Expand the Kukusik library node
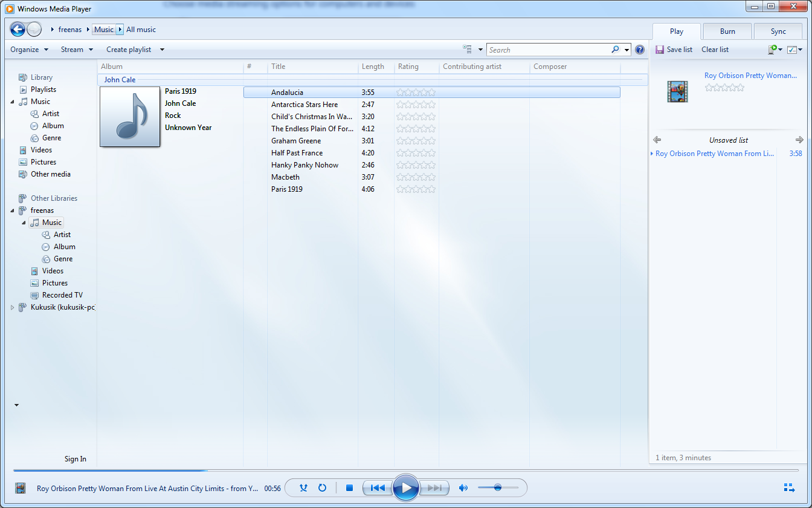 click(x=13, y=307)
